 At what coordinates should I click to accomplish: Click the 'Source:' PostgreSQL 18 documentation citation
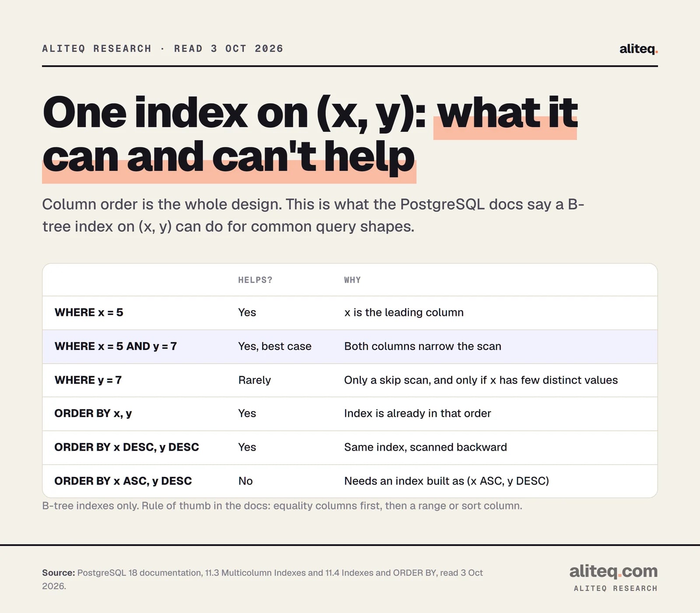262,579
